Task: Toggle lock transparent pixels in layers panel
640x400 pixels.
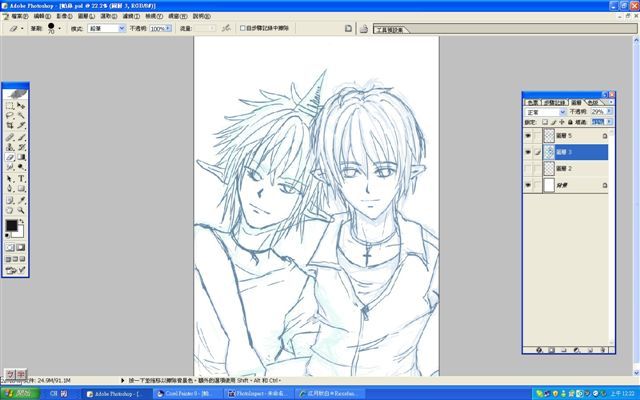Action: click(545, 122)
